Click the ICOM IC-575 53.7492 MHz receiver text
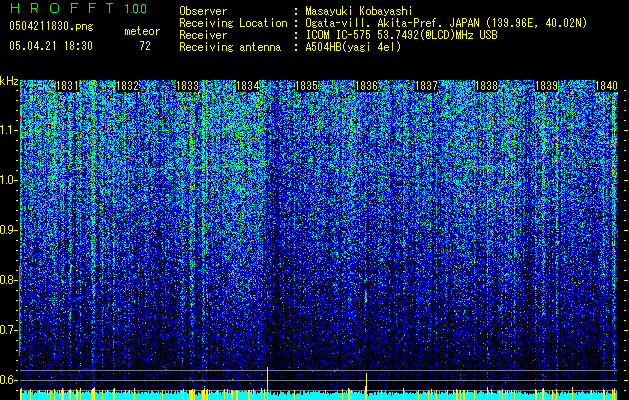Image resolution: width=629 pixels, height=400 pixels. click(401, 35)
